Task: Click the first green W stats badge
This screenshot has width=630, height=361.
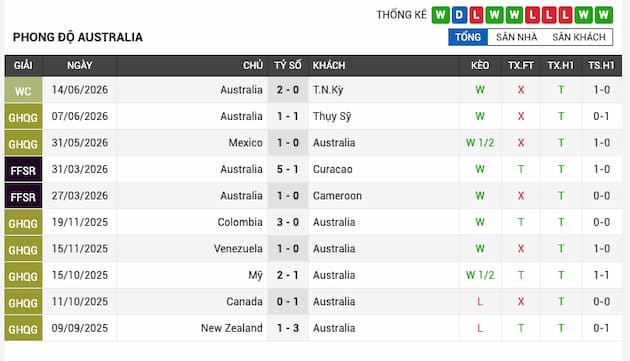Action: pos(440,15)
